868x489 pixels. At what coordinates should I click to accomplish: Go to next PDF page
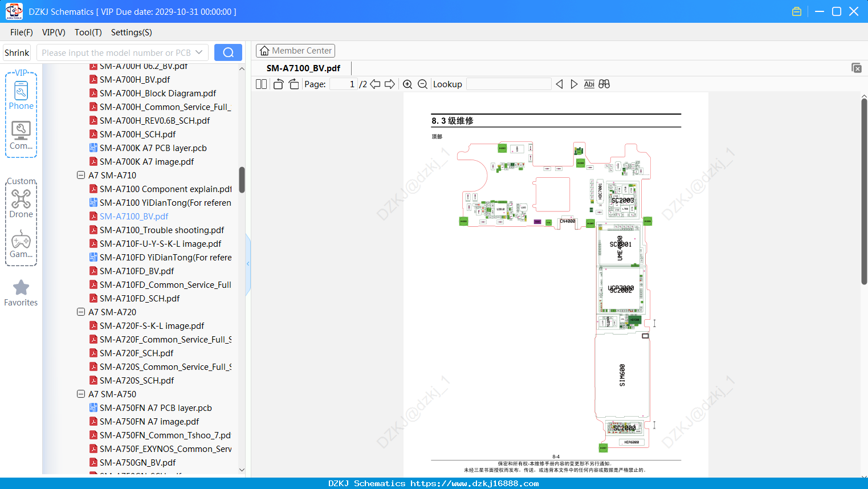tap(390, 84)
